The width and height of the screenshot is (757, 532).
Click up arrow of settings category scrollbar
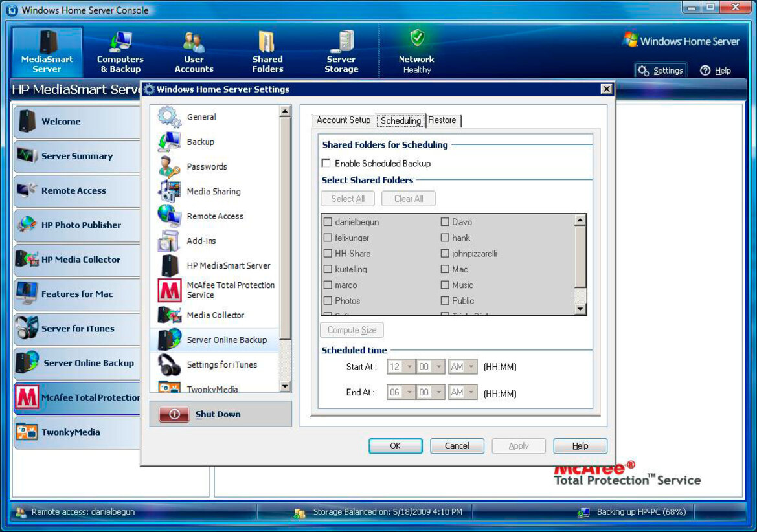point(285,112)
